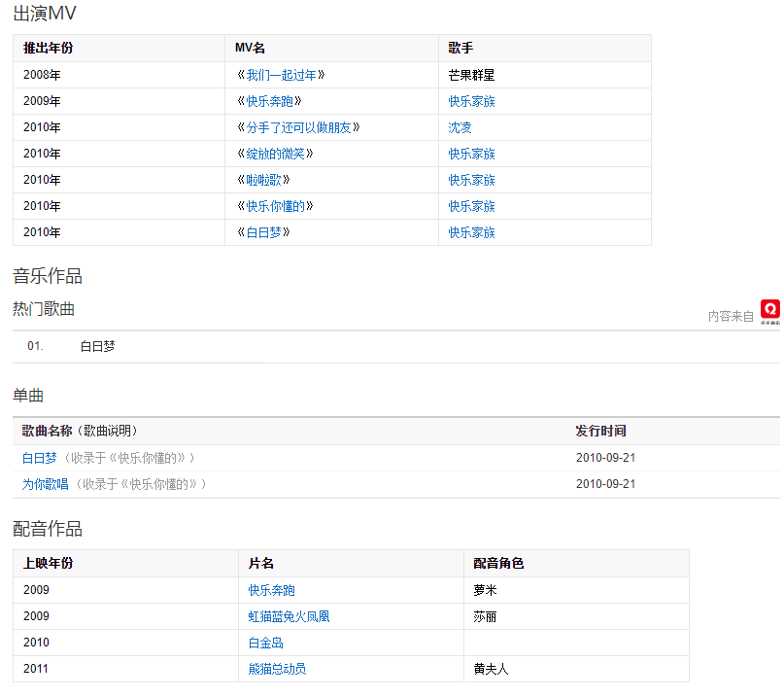Open 快乐奔跑 in the dubbing works table
This screenshot has height=697, width=784.
click(272, 590)
